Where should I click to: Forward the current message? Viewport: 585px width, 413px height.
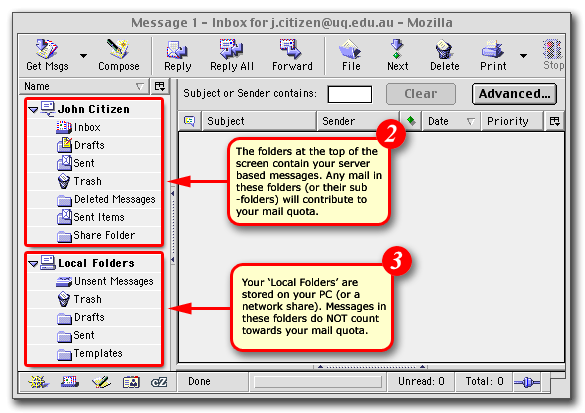pyautogui.click(x=292, y=54)
